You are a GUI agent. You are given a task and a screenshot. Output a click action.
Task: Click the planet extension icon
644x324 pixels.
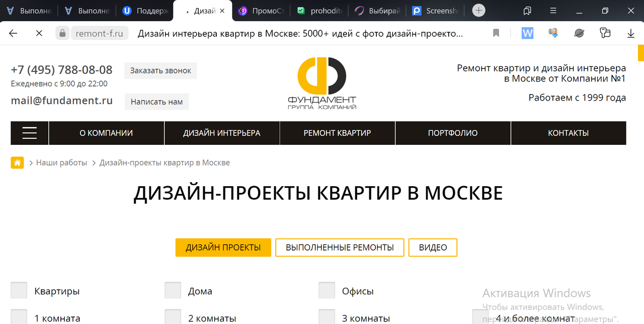[579, 33]
